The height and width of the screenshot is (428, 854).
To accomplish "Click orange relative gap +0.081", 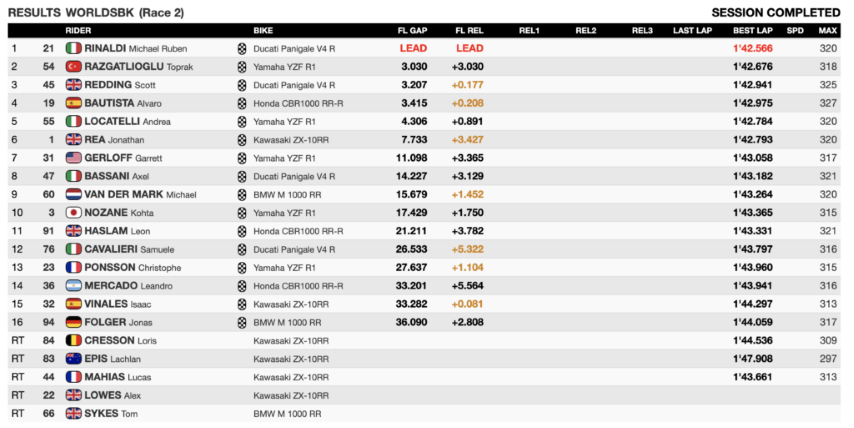I will [468, 304].
